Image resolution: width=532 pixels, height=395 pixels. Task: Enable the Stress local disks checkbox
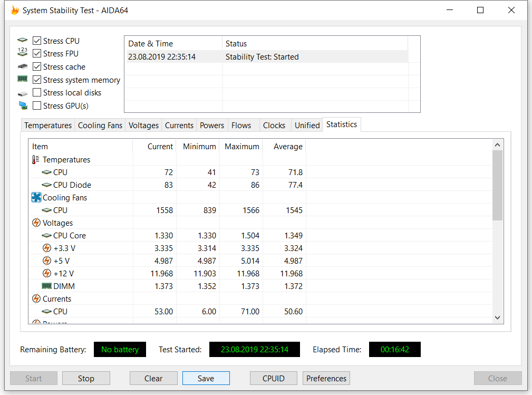(37, 93)
